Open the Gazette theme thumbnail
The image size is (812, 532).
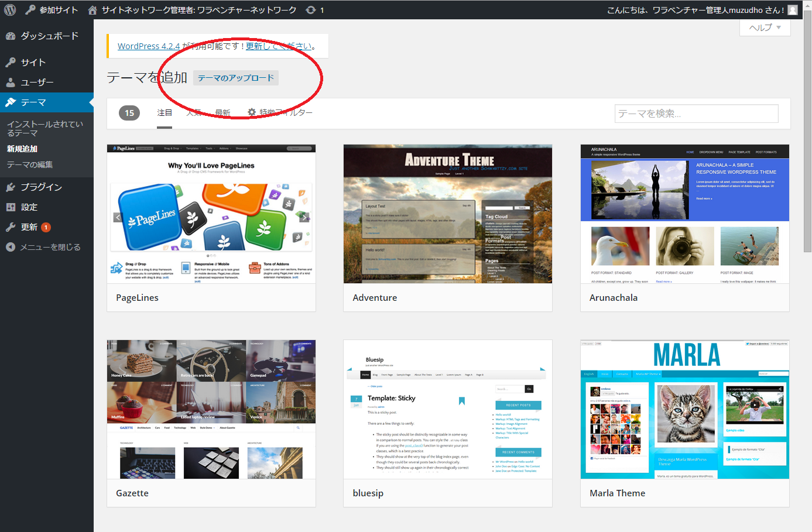(211, 410)
